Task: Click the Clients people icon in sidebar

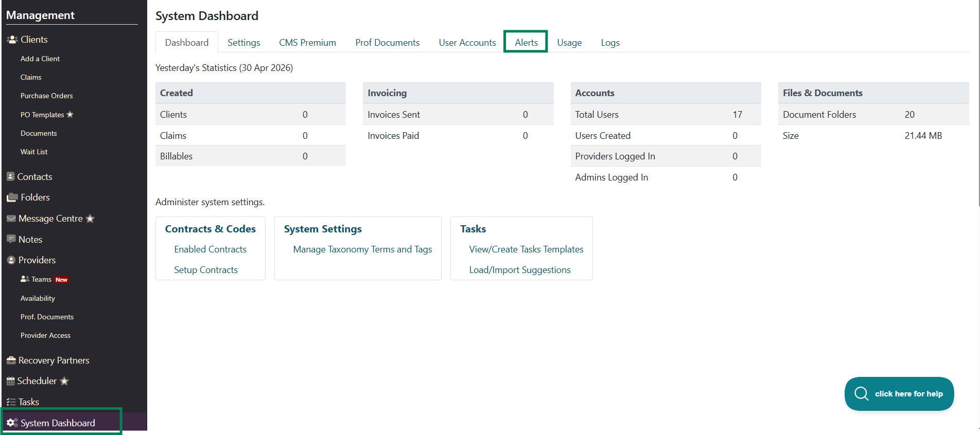Action: (12, 40)
